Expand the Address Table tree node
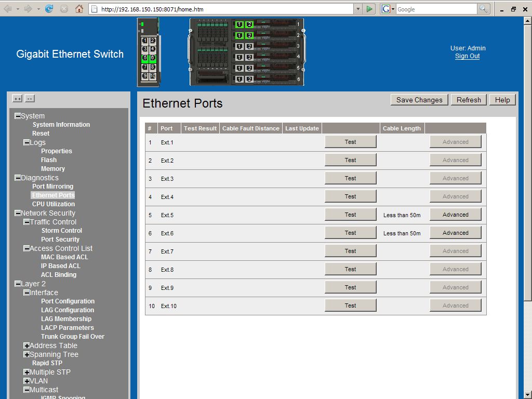This screenshot has height=399, width=532. click(26, 346)
